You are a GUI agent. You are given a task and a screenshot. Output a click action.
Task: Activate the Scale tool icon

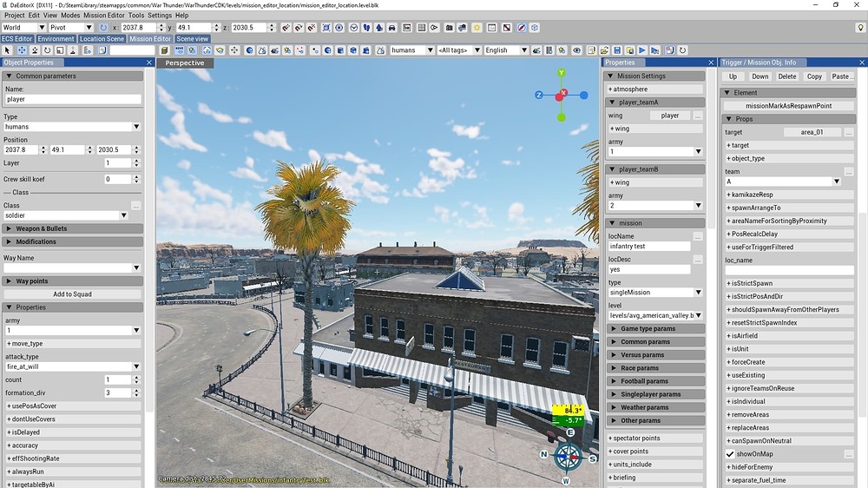pyautogui.click(x=60, y=50)
